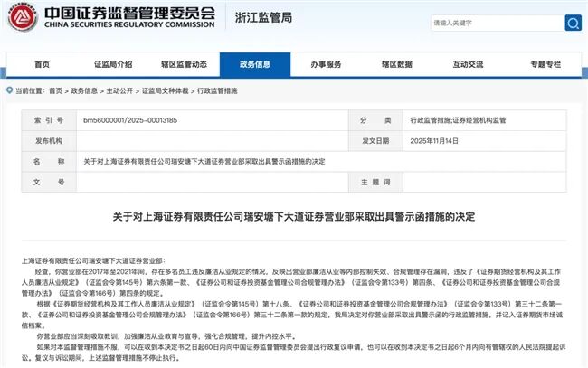Click the 发文日期 label cell
The height and width of the screenshot is (368, 588).
[x=375, y=141]
